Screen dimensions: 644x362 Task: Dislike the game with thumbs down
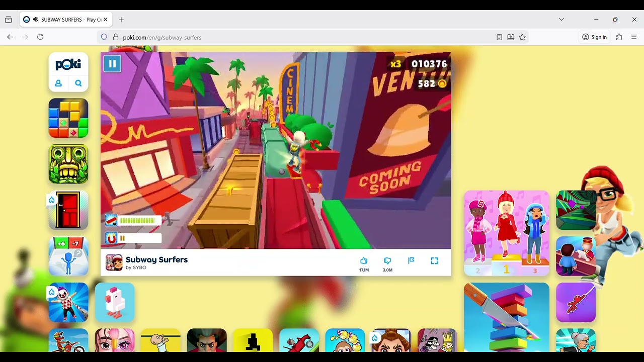tap(387, 261)
